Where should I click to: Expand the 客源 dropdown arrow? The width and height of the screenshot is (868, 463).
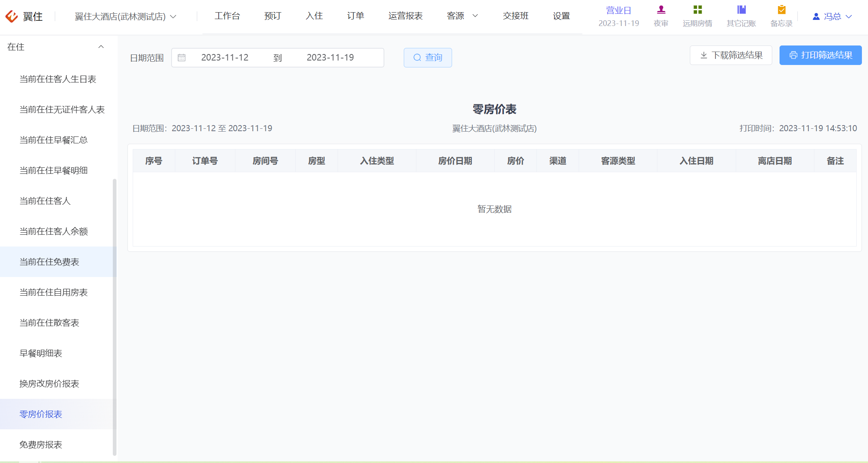[475, 16]
